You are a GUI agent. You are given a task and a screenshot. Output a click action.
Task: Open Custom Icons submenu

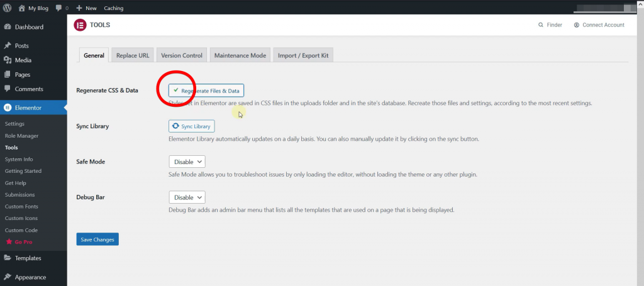[21, 218]
